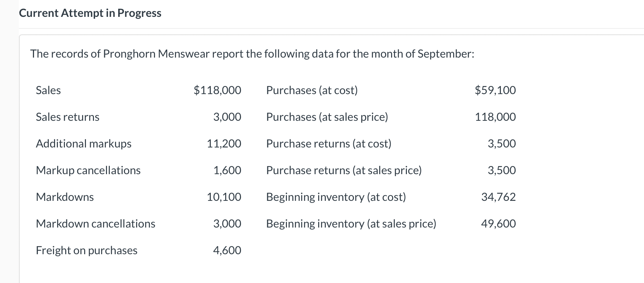Screen dimensions: 644x283
Task: Select the 1,600 markup cancellations value
Action: pyautogui.click(x=227, y=170)
